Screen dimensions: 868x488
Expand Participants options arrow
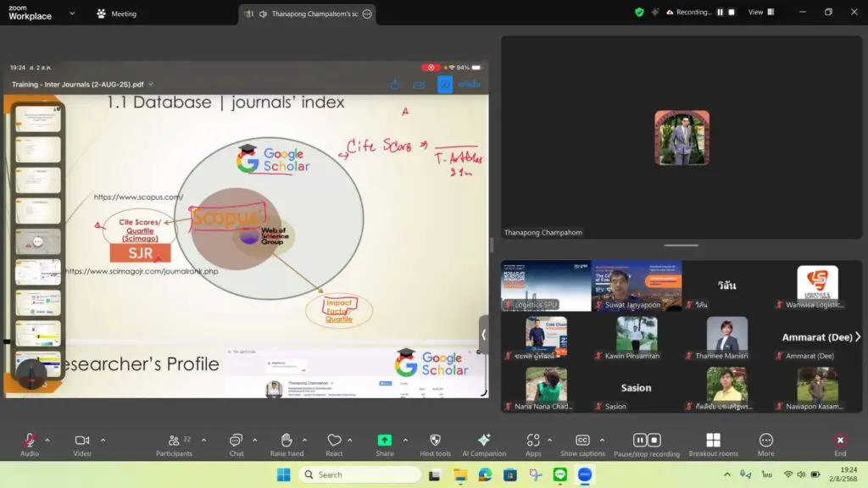click(x=204, y=440)
